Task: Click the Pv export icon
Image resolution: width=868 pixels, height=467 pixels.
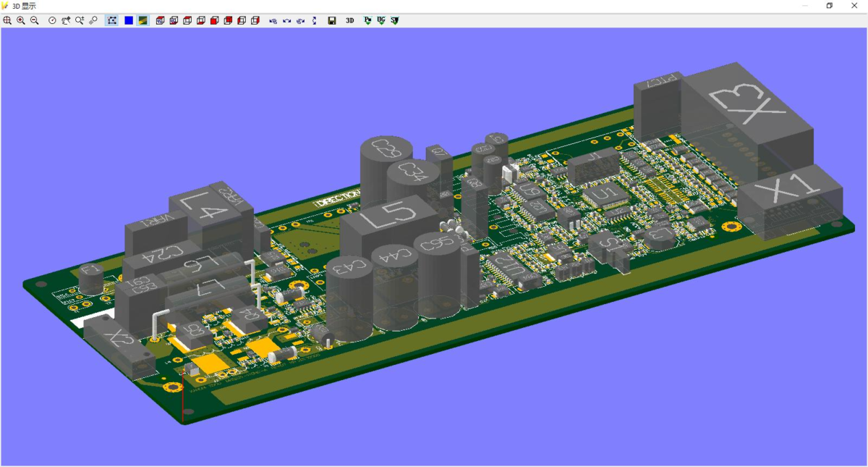Action: 367,20
